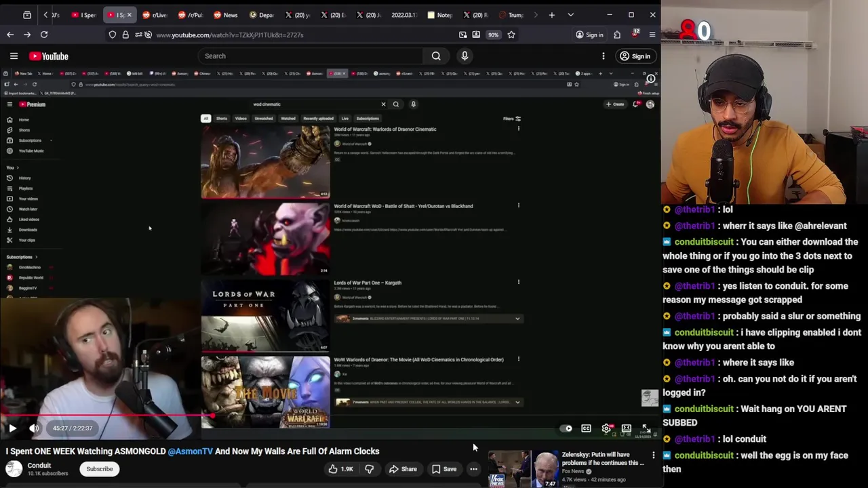Switch to the 2022.03.1 browser tab
868x488 pixels.
point(403,15)
